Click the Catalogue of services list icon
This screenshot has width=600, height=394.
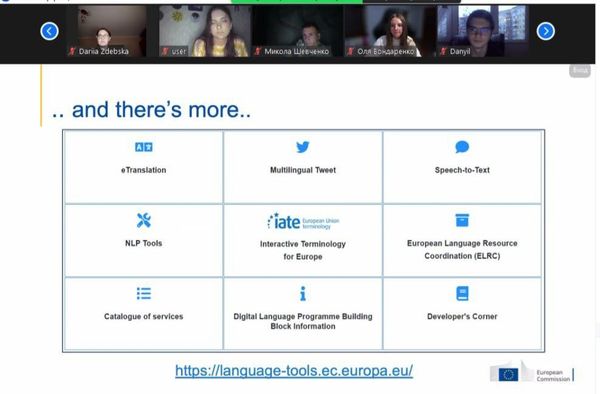[x=143, y=293]
